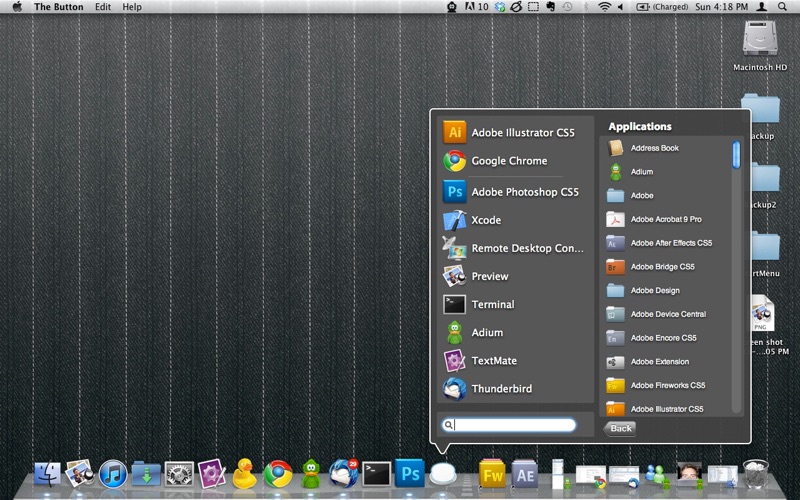Click the Back button in the launcher
Screen dimensions: 800x500
pyautogui.click(x=620, y=428)
